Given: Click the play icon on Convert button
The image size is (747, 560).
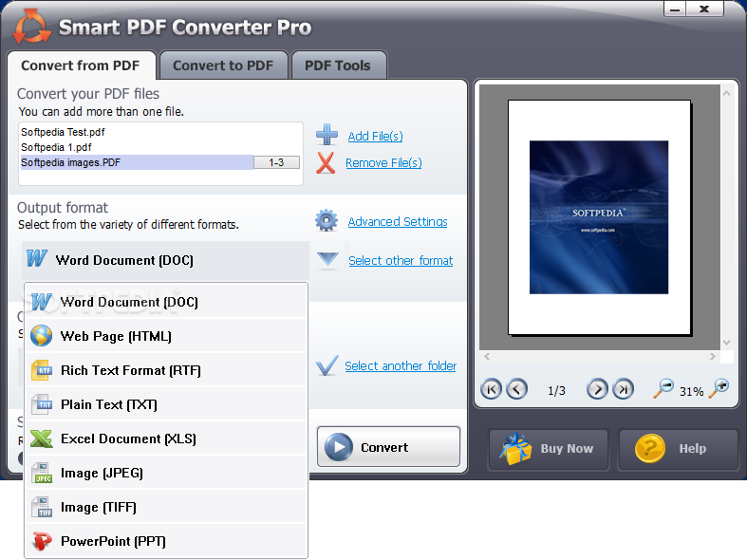Looking at the screenshot, I should pos(339,447).
